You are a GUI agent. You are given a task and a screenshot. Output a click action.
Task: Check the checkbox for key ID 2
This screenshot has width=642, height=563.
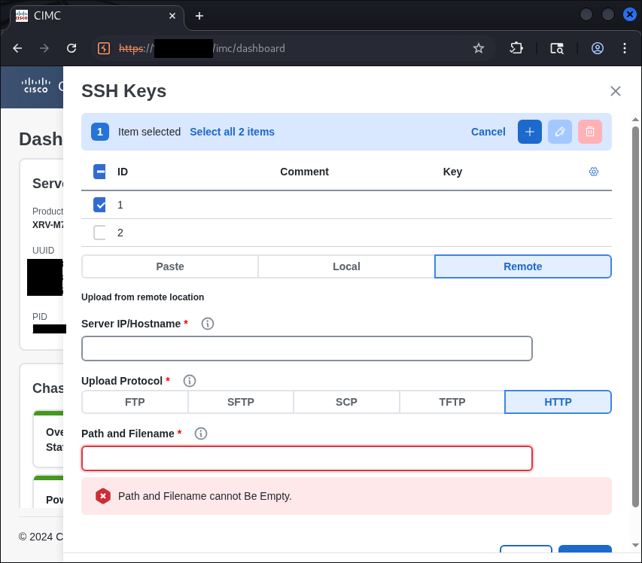click(x=99, y=233)
